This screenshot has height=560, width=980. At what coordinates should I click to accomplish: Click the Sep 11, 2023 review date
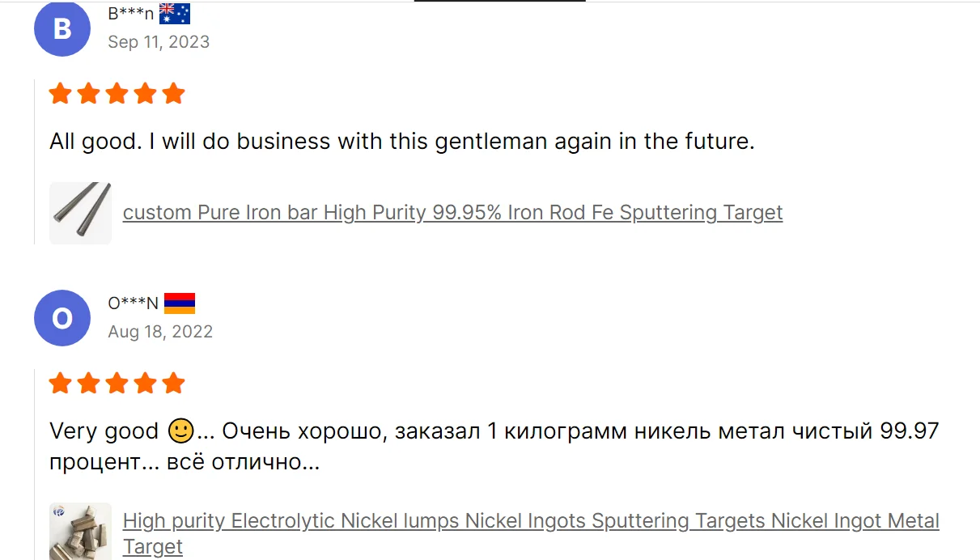click(159, 42)
